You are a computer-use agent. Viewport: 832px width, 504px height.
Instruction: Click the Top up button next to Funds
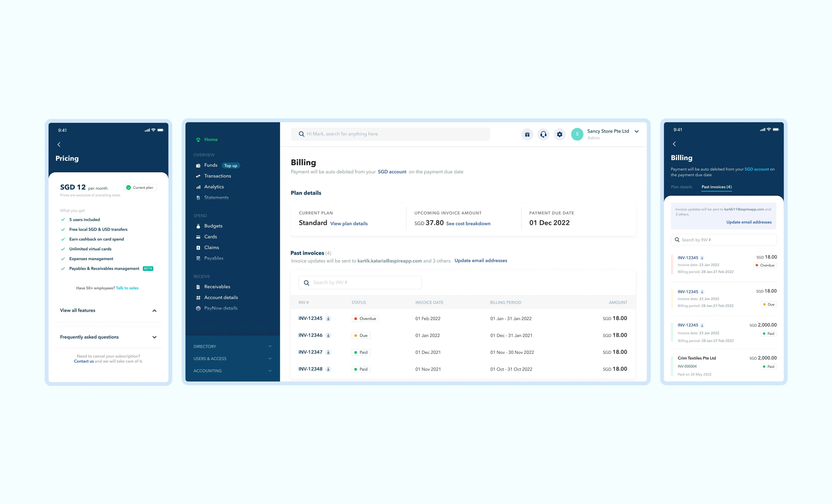(x=231, y=166)
